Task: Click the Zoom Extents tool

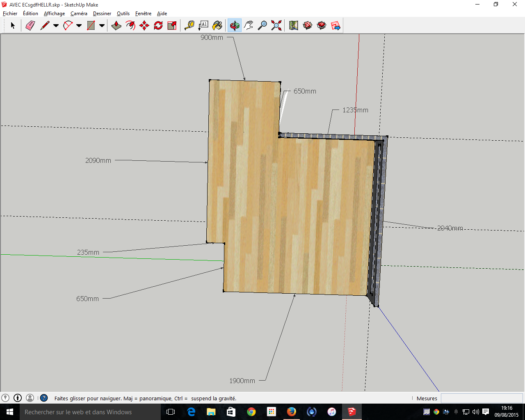Action: [x=276, y=25]
